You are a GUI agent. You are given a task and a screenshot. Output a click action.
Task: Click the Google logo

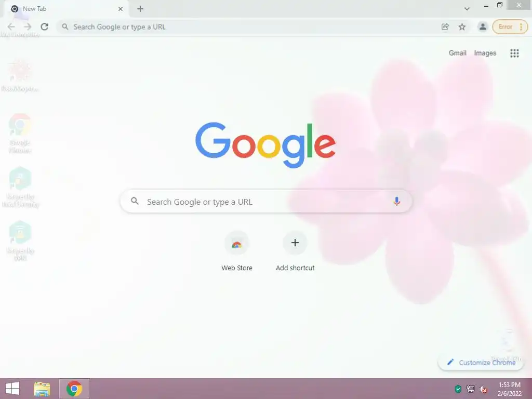point(265,145)
